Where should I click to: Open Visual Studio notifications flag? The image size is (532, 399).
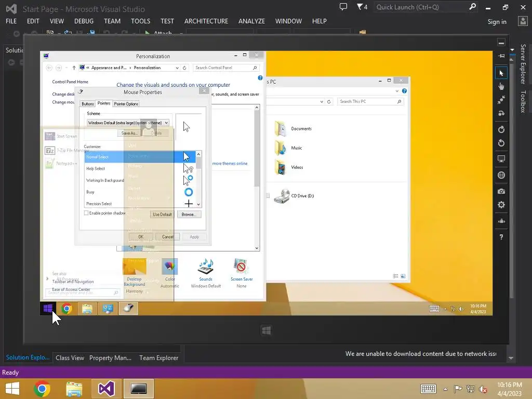point(362,7)
